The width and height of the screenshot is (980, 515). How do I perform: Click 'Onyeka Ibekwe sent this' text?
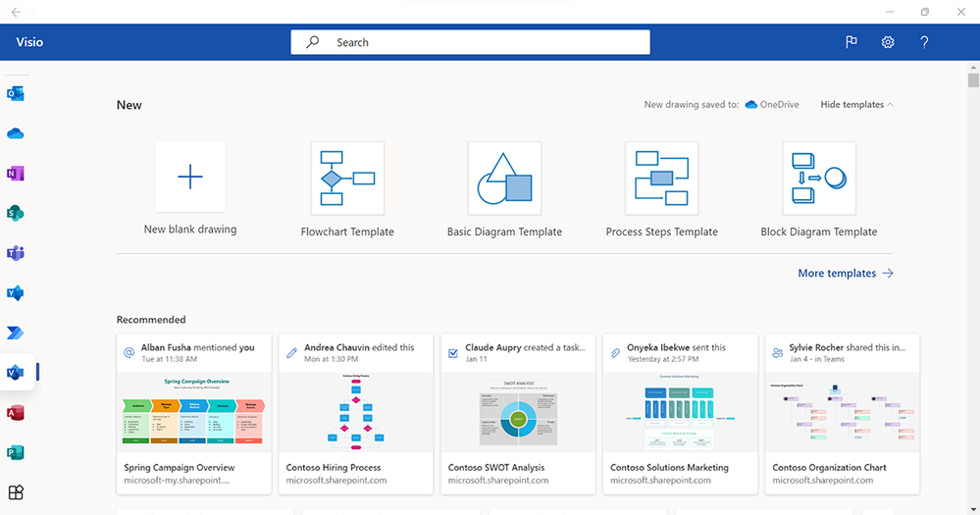pyautogui.click(x=676, y=347)
